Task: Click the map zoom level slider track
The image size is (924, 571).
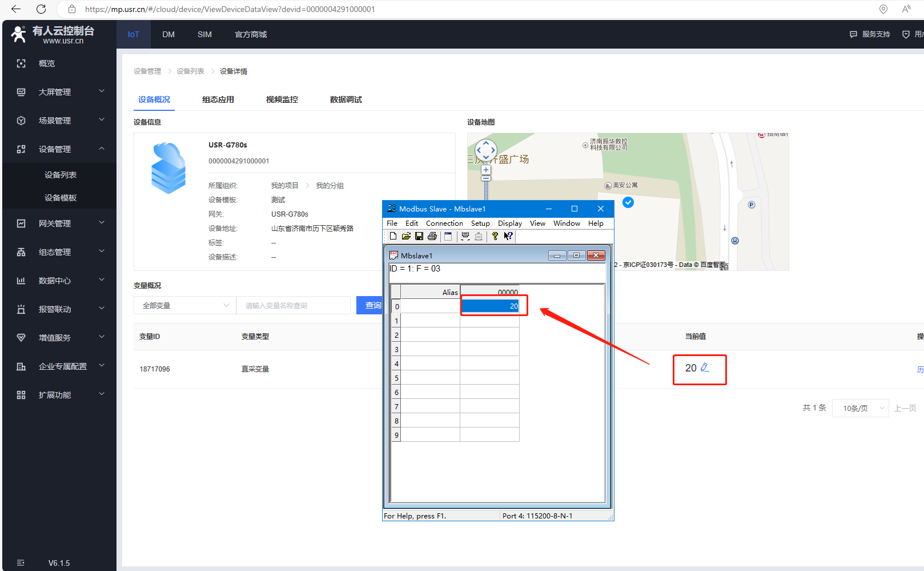Action: (486, 190)
